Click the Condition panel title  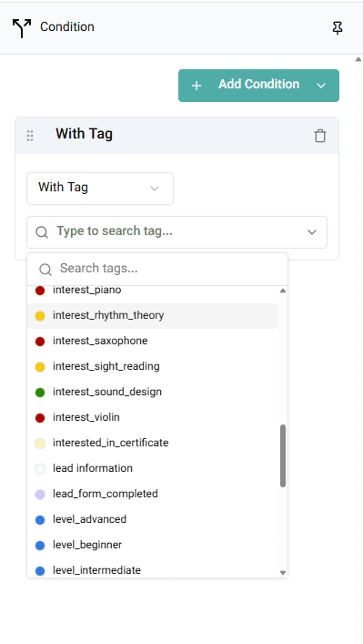[66, 26]
